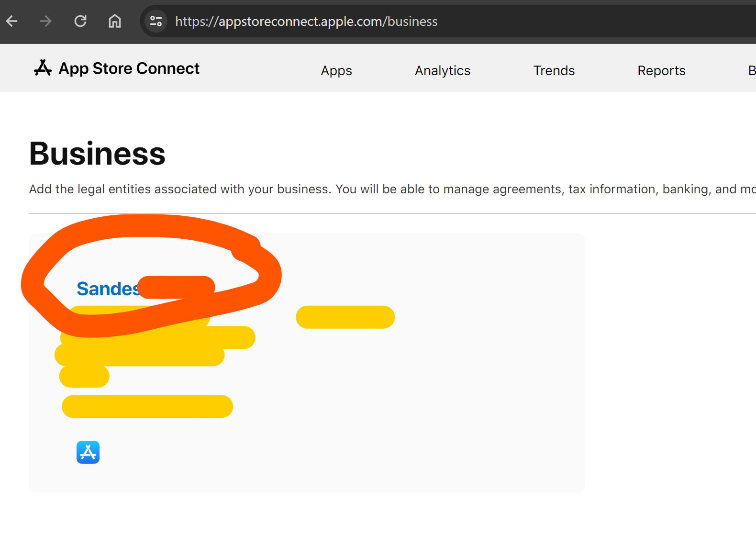Open the Apps menu item

click(x=336, y=71)
